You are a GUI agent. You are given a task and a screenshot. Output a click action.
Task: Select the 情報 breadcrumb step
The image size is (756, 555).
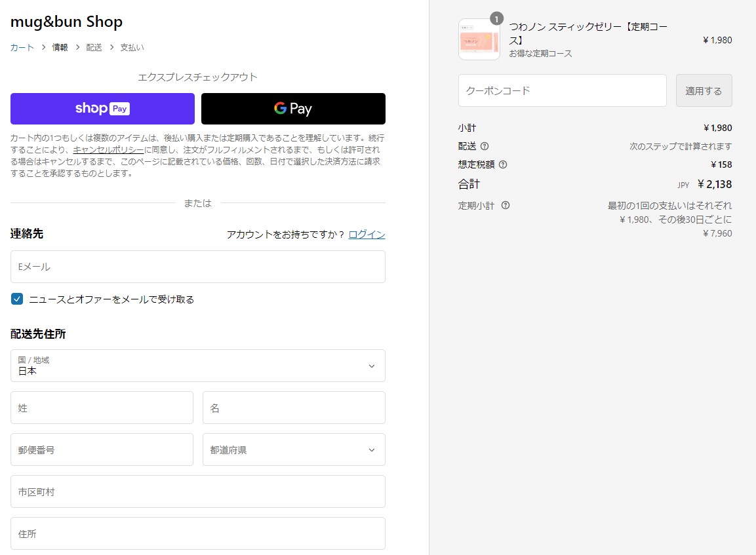pos(60,47)
